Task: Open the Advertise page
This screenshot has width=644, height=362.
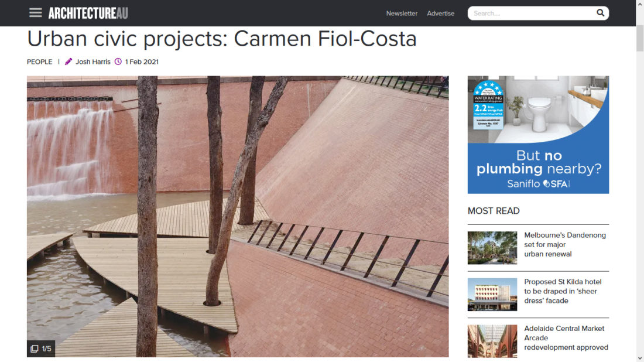Action: pos(440,13)
